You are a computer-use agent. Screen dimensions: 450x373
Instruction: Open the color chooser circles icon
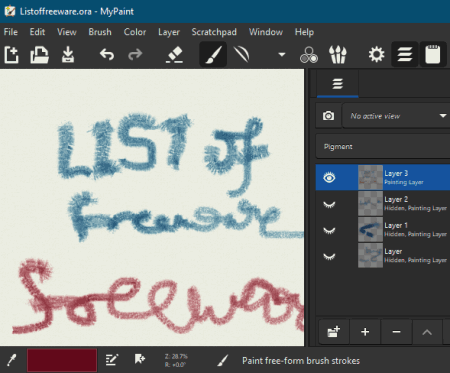click(x=309, y=54)
